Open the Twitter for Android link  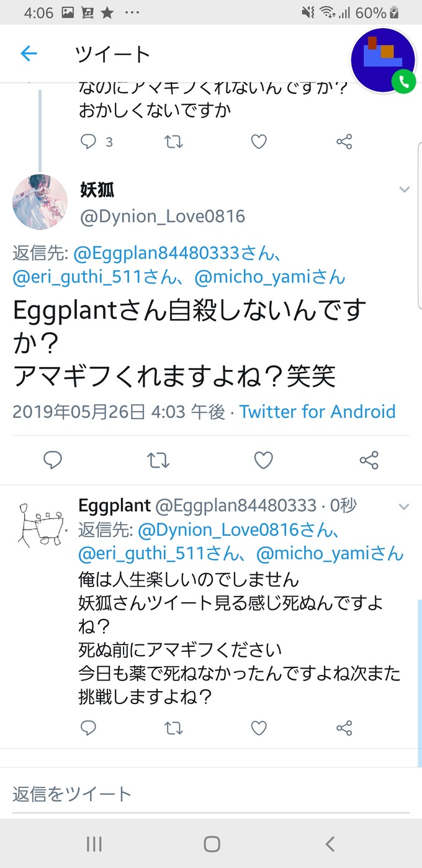(x=318, y=412)
